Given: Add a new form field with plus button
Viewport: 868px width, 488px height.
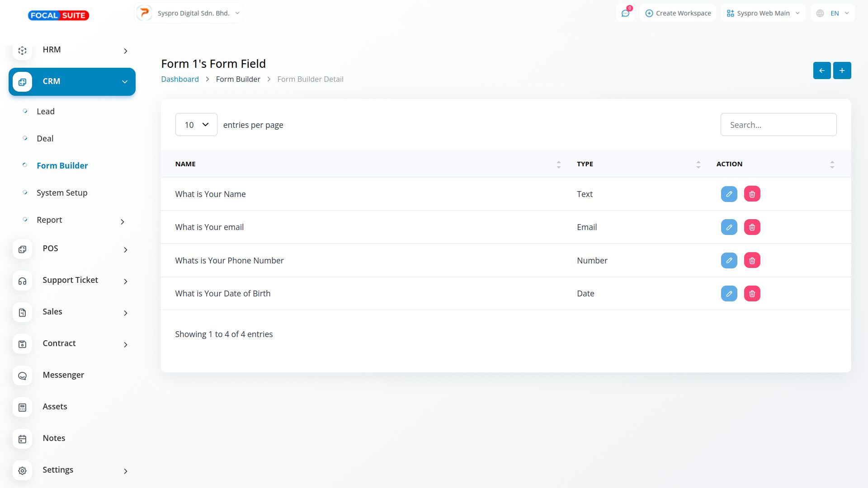Looking at the screenshot, I should pyautogui.click(x=842, y=70).
